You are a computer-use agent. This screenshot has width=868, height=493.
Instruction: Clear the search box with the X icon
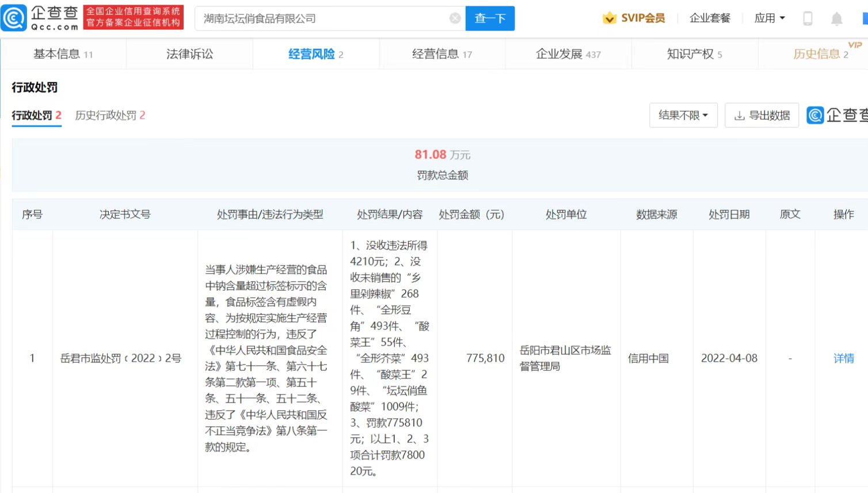(x=455, y=18)
